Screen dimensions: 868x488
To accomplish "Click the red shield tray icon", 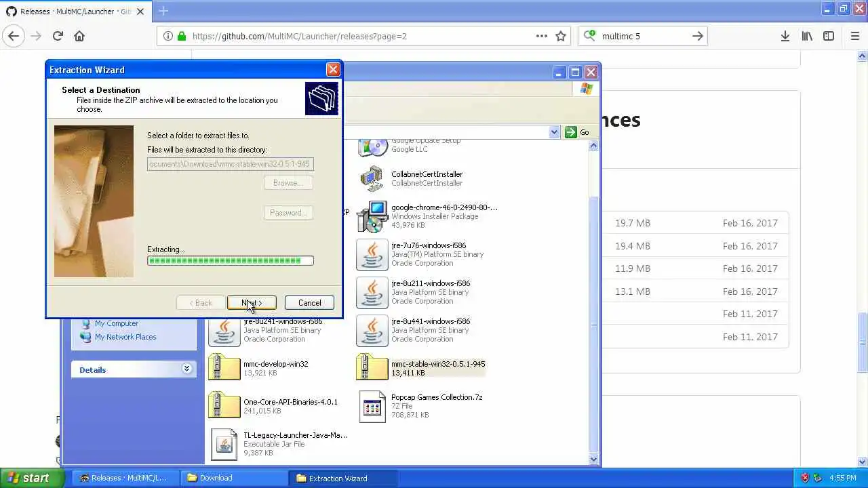I will coord(805,478).
